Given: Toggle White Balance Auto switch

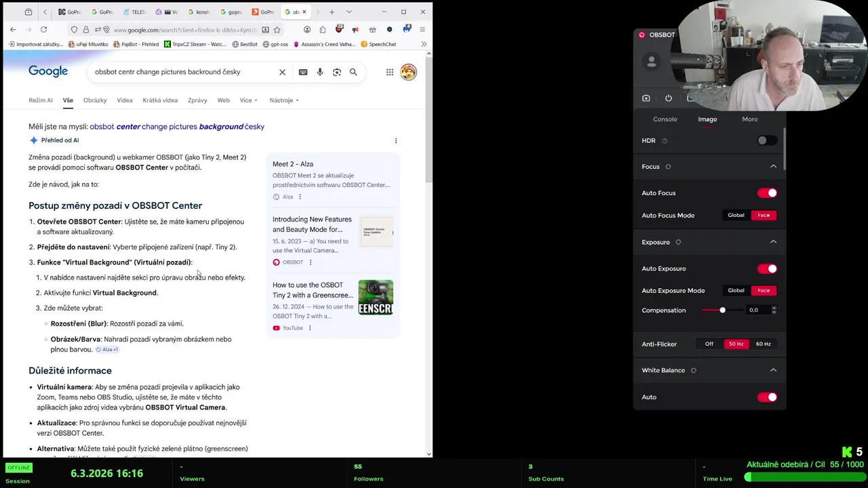Looking at the screenshot, I should click(x=767, y=397).
